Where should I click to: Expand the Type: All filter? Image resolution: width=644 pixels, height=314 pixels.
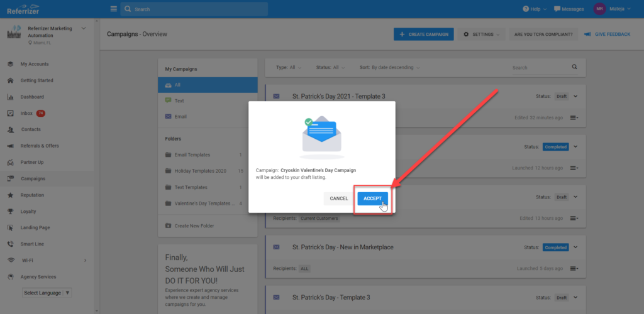point(289,67)
